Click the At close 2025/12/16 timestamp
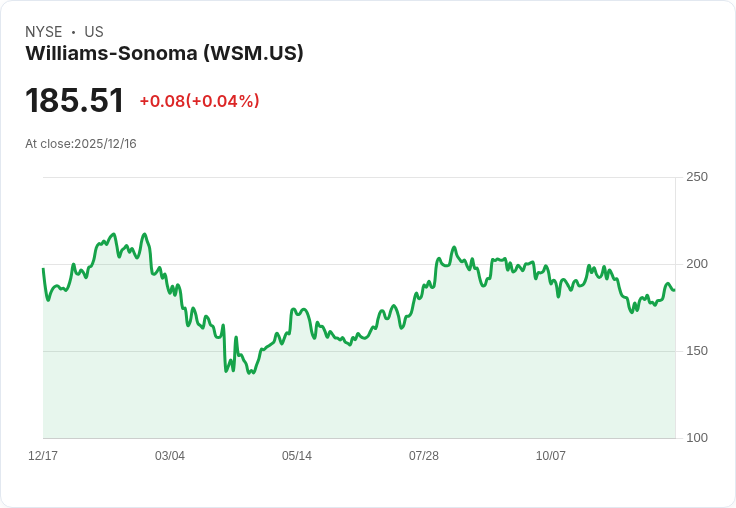736x508 pixels. tap(81, 144)
